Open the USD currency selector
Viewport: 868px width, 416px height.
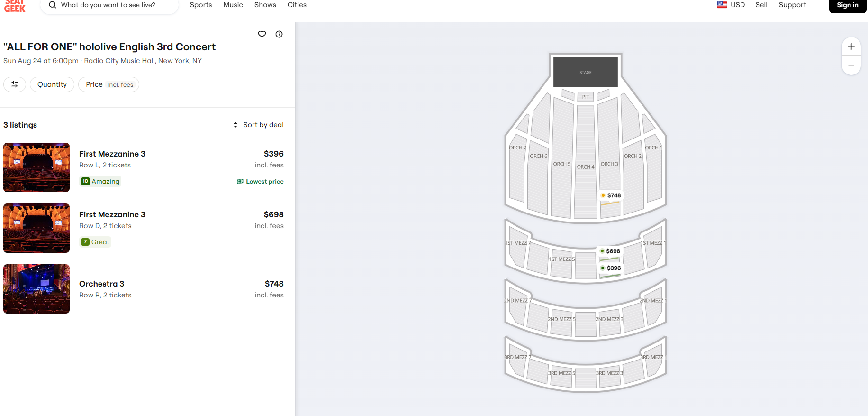click(731, 5)
